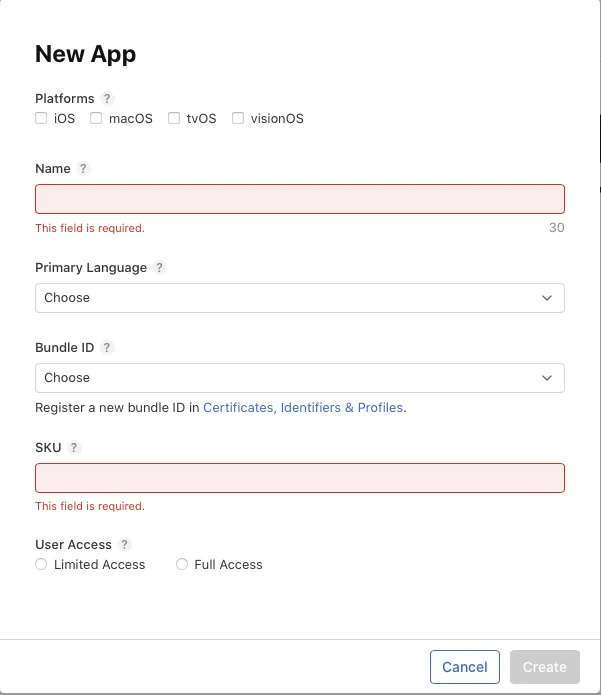Screen dimensions: 601x695
Task: Focus the SKU input field
Action: pyautogui.click(x=299, y=478)
